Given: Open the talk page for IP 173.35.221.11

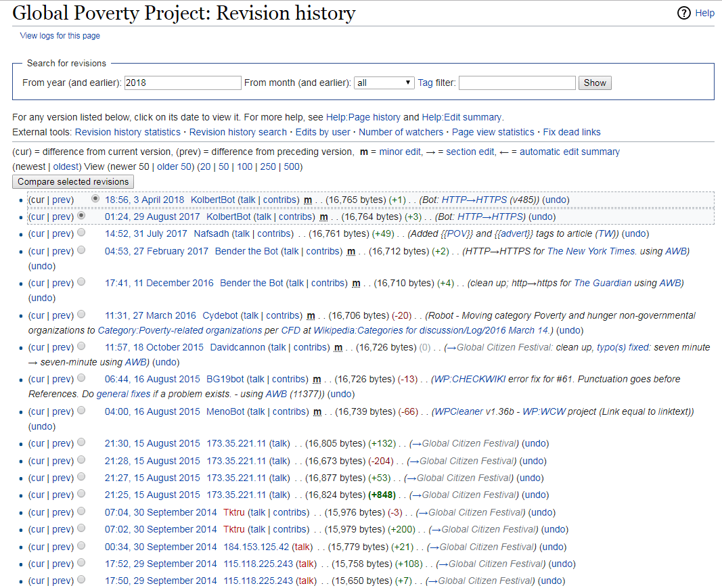Looking at the screenshot, I should (279, 443).
